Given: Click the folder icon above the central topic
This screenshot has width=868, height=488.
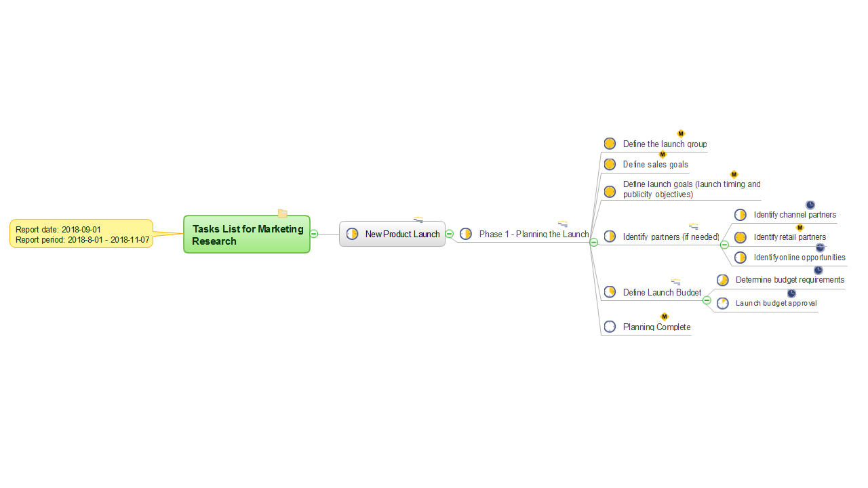Looking at the screenshot, I should click(x=283, y=213).
